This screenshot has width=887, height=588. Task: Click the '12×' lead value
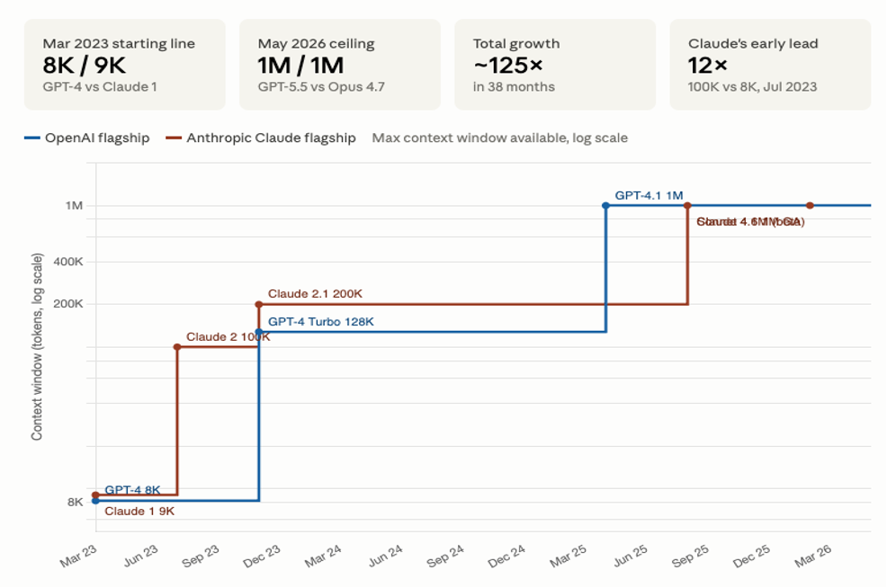tap(707, 66)
